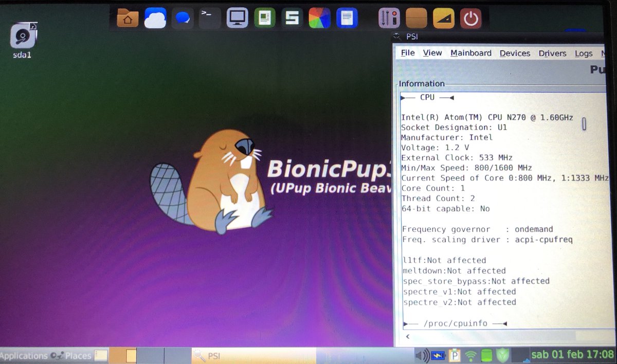Open the dark S icon app
617x364 pixels.
(292, 18)
